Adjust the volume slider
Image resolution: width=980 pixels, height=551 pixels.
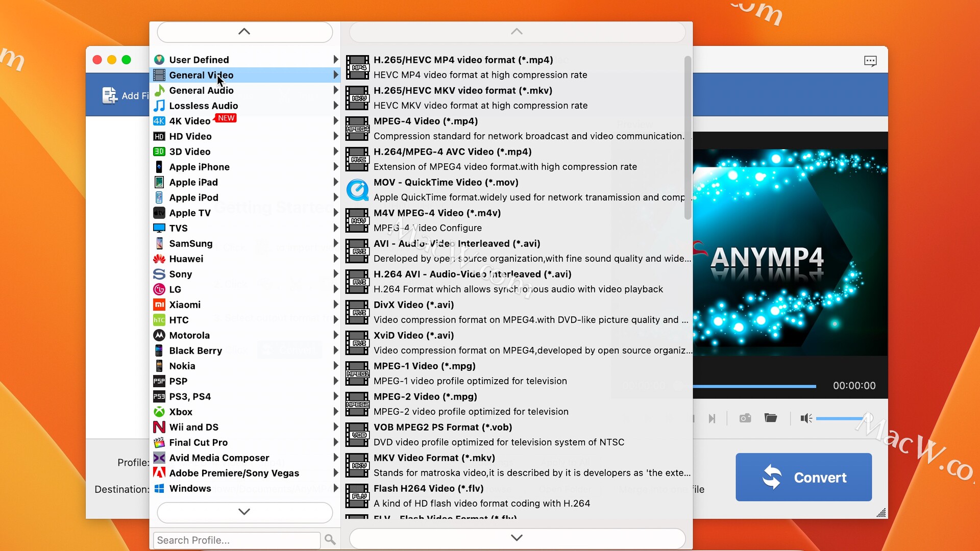pos(842,418)
